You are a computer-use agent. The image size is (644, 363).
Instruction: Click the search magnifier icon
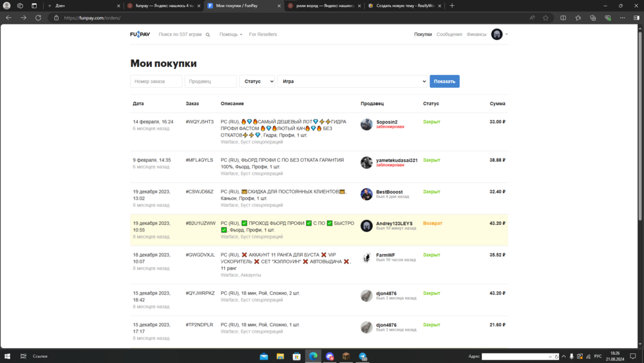(208, 35)
